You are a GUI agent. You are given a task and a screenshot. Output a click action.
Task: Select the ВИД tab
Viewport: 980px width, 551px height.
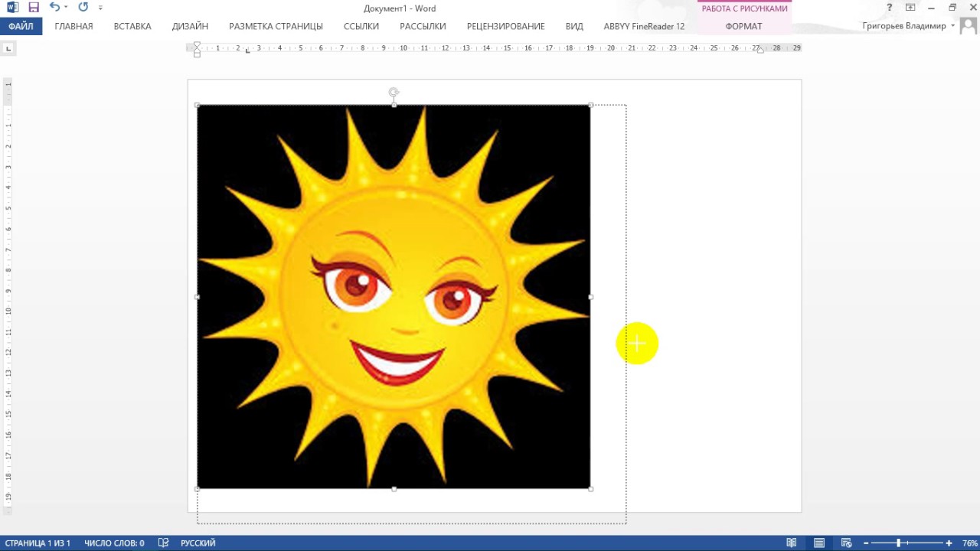coord(574,26)
